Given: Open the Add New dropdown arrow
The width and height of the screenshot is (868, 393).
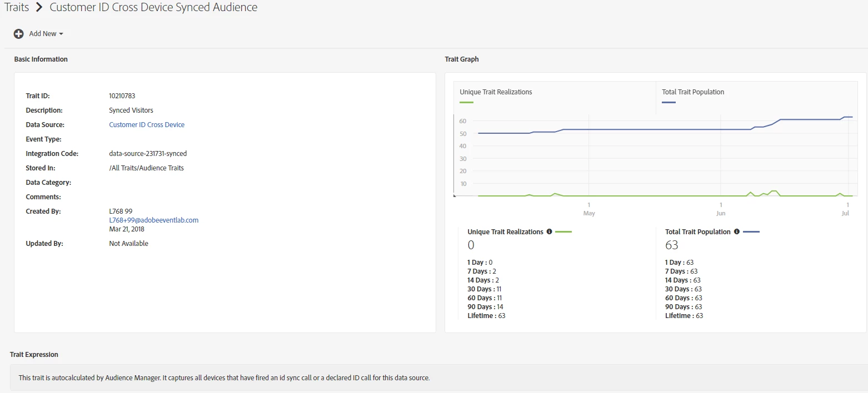Looking at the screenshot, I should coord(61,34).
